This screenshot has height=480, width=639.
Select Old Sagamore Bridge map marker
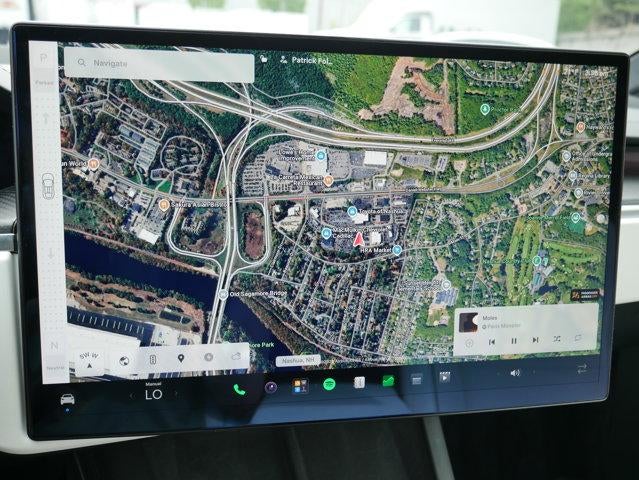tap(223, 294)
